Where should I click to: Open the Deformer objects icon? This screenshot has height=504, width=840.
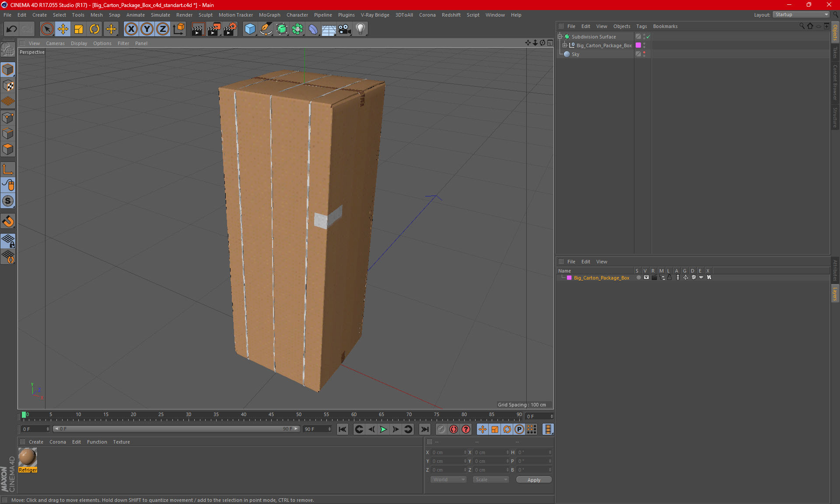313,29
